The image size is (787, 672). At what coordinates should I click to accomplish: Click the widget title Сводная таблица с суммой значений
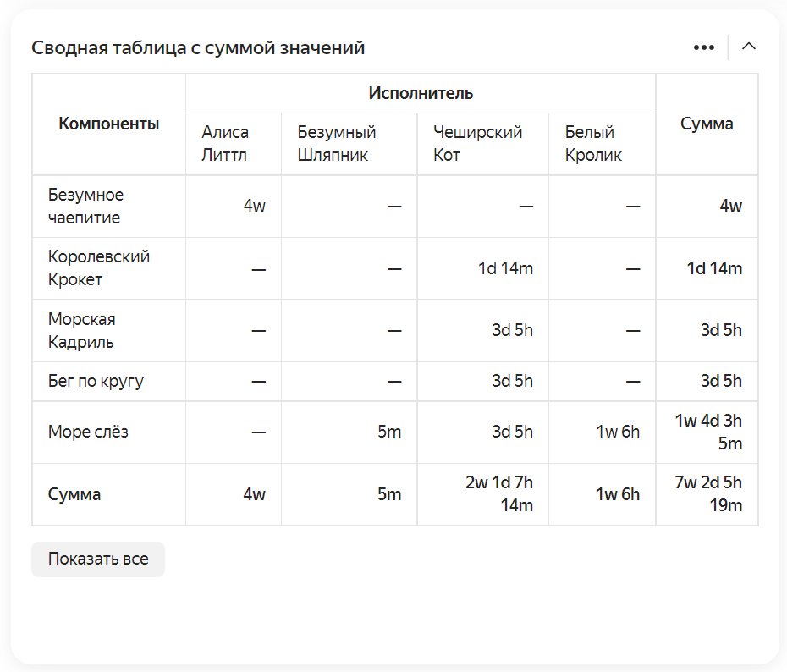tap(198, 48)
